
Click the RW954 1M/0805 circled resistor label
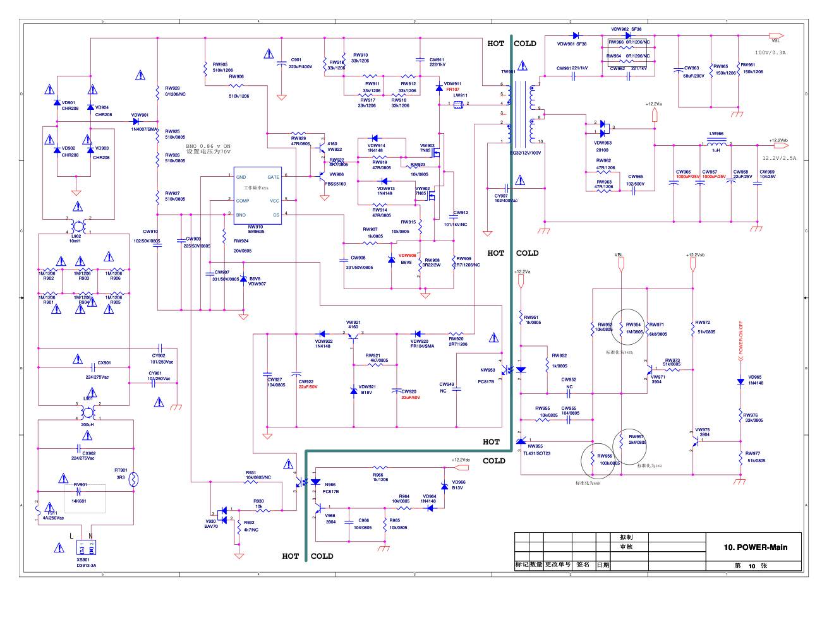pyautogui.click(x=634, y=328)
